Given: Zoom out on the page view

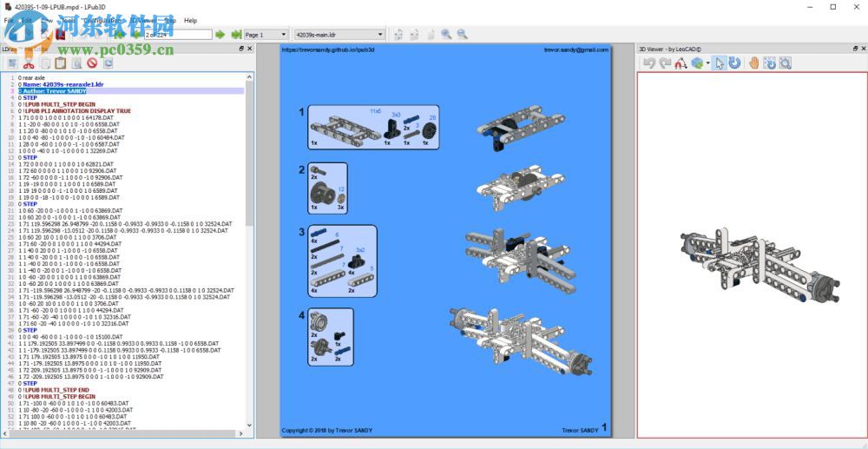Looking at the screenshot, I should click(463, 35).
